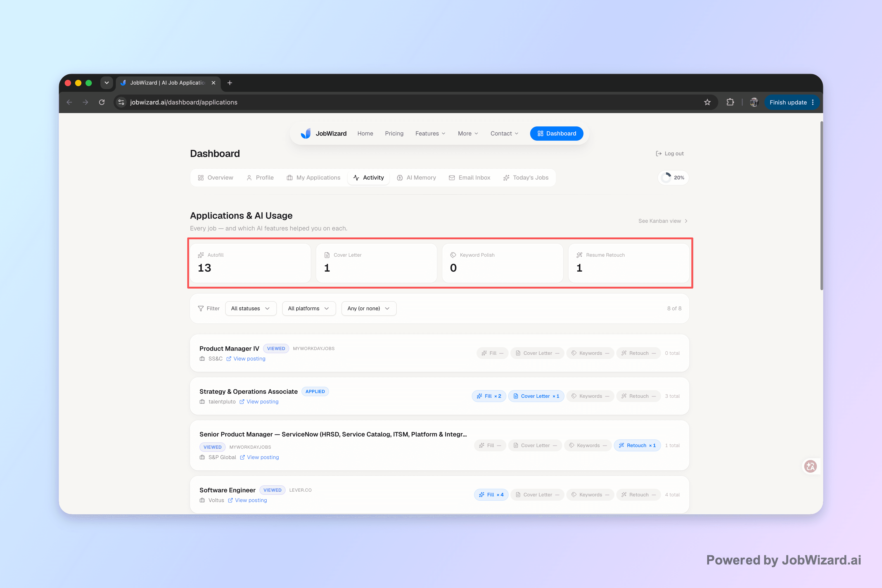Open the Today's Jobs tab

[526, 178]
